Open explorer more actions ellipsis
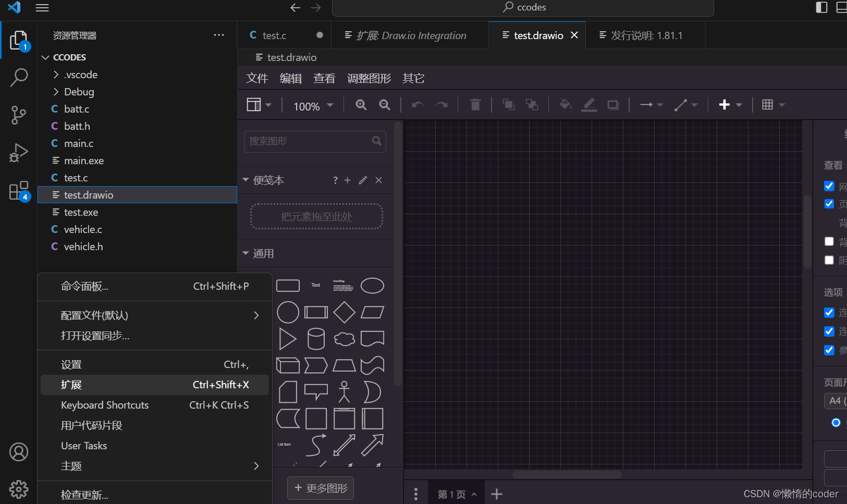Image resolution: width=847 pixels, height=504 pixels. (x=219, y=35)
